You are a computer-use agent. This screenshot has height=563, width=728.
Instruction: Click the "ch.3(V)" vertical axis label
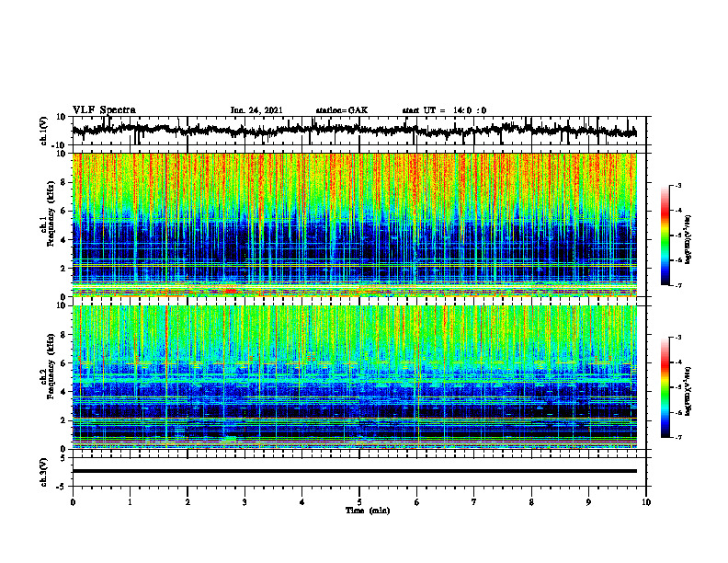tap(44, 472)
